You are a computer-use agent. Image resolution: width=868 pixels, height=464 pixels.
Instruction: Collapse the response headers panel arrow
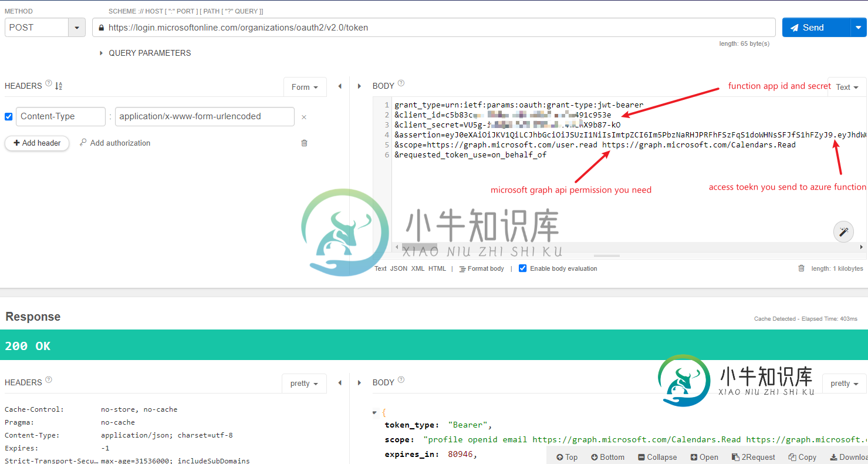coord(340,383)
